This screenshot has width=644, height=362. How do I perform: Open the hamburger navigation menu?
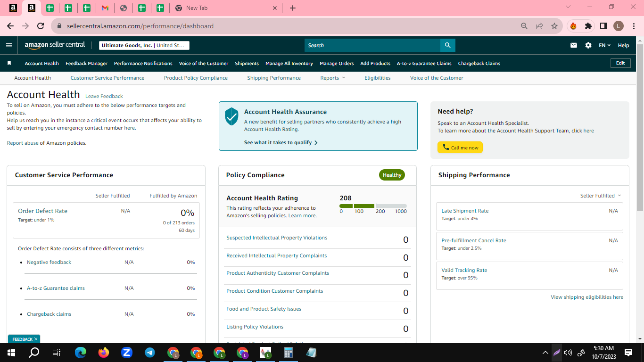pyautogui.click(x=9, y=45)
